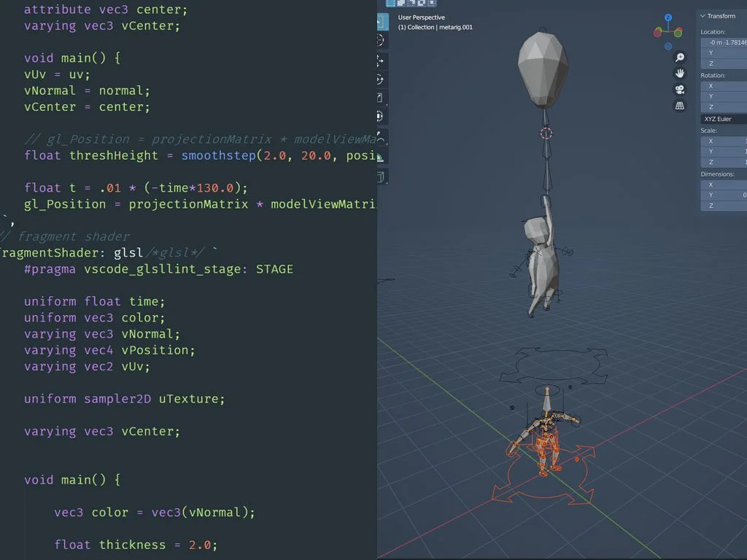Toggle the camera view button
747x560 pixels.
tap(680, 90)
